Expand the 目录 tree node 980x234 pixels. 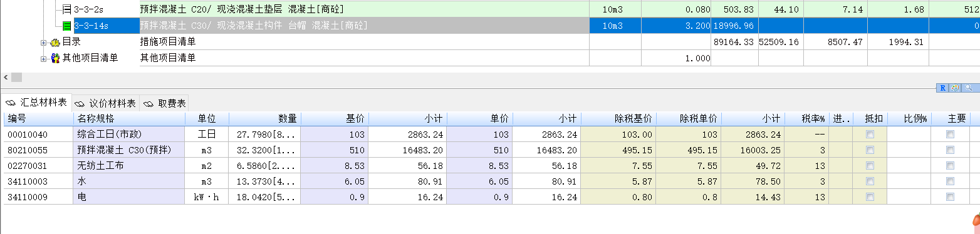44,43
